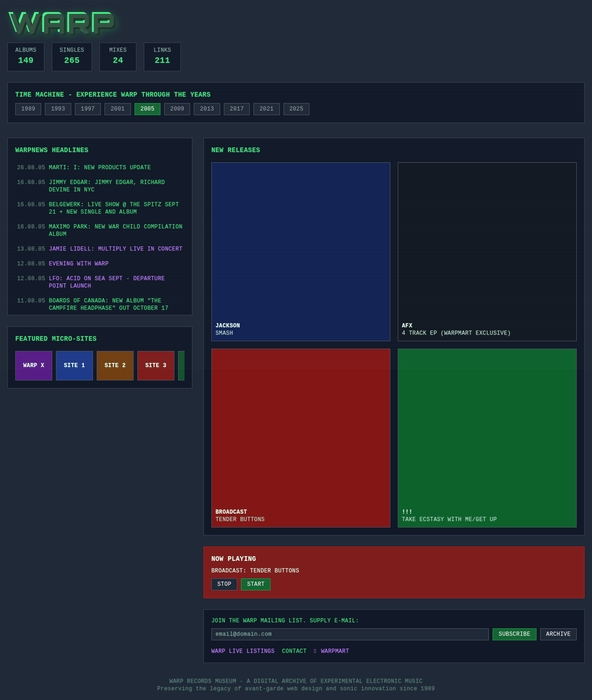This screenshot has width=592, height=700.
Task: Click the WARPMART cart icon
Action: tap(314, 651)
